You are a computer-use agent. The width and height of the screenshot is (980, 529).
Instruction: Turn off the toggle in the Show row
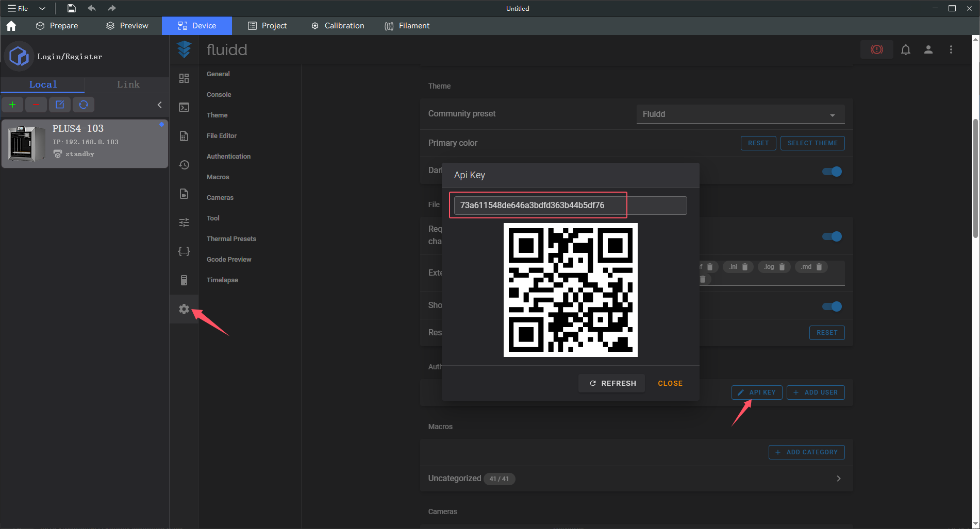click(832, 306)
